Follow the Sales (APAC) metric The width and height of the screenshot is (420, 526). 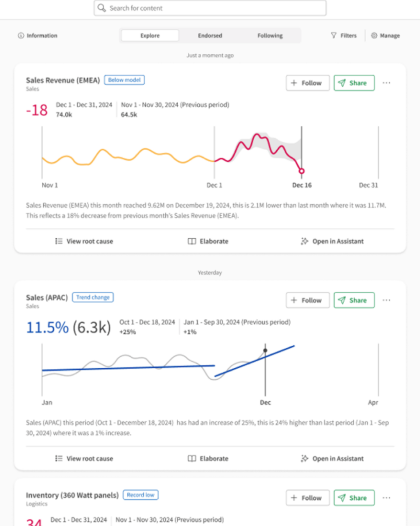tap(307, 300)
